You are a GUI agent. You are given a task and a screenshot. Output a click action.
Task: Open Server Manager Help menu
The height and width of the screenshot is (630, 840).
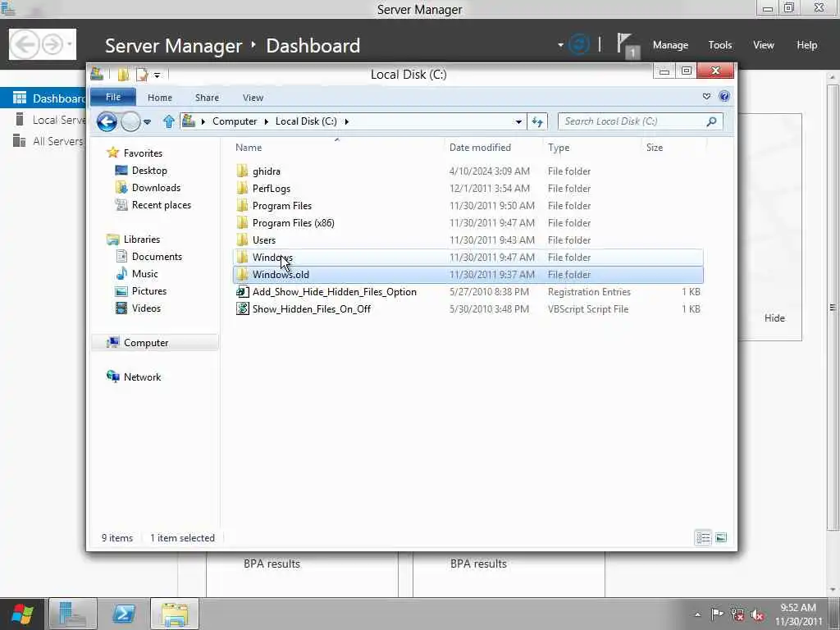pos(806,45)
